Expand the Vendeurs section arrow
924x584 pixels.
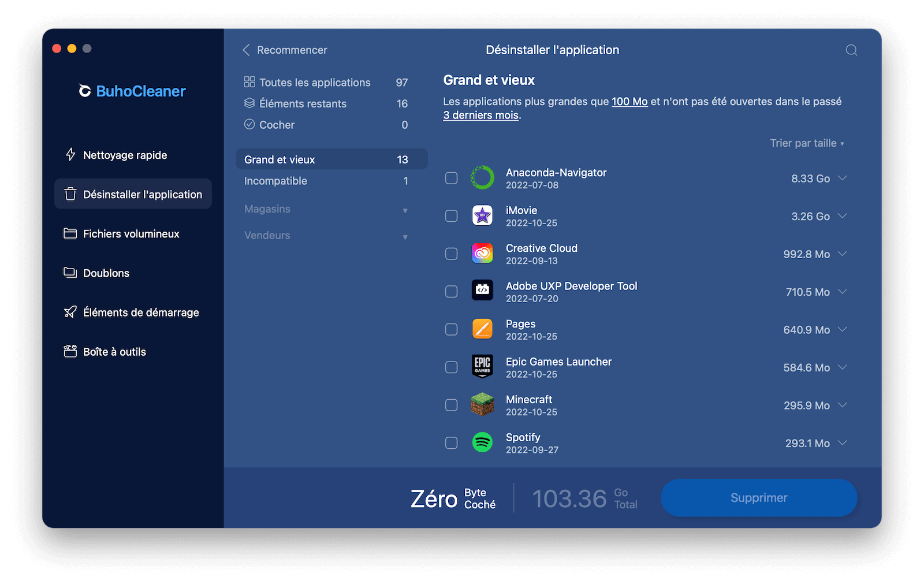[x=405, y=237]
